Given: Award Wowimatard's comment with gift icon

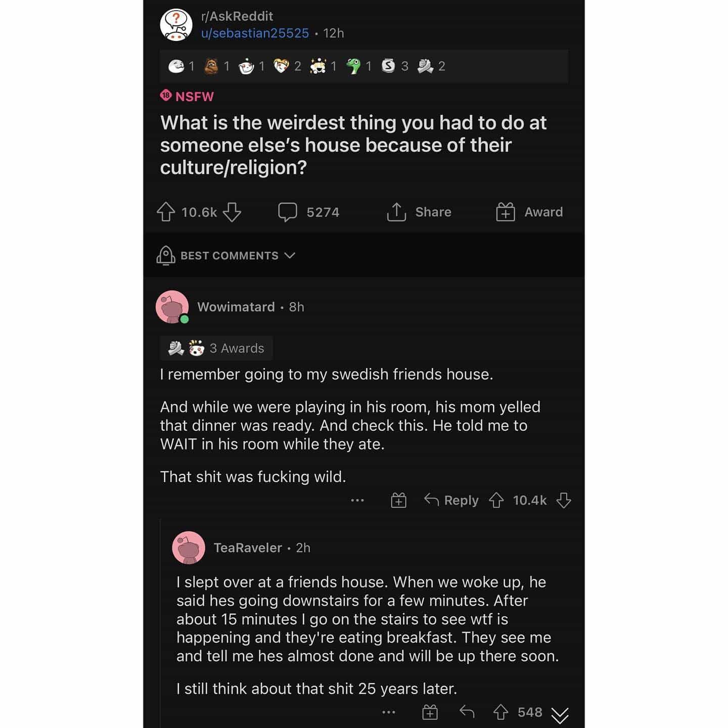Looking at the screenshot, I should [x=399, y=500].
